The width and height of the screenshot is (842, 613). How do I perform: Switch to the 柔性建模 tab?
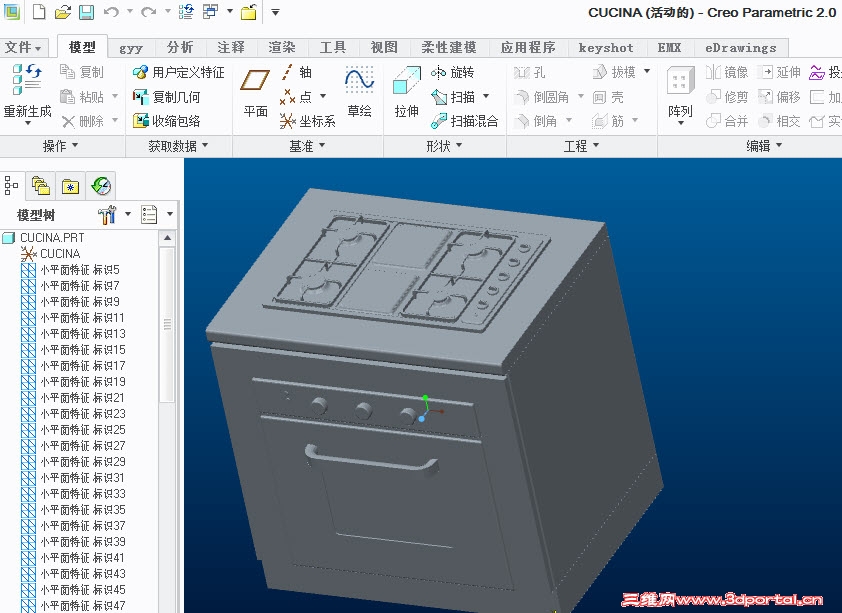point(449,47)
